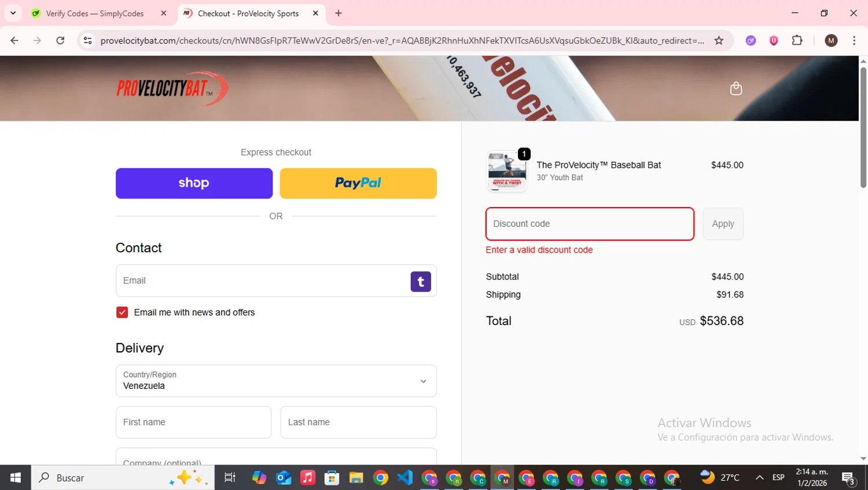This screenshot has width=868, height=490.
Task: Click the Last name field
Action: [358, 422]
